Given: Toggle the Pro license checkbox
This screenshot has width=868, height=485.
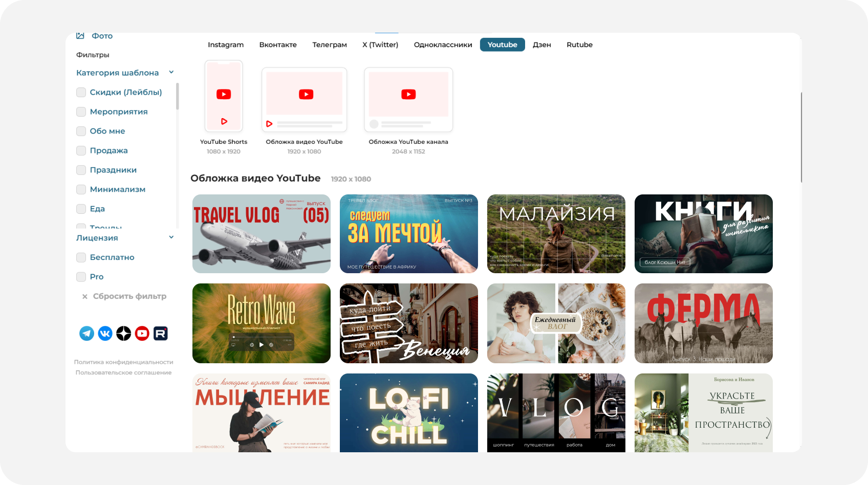Looking at the screenshot, I should tap(81, 277).
